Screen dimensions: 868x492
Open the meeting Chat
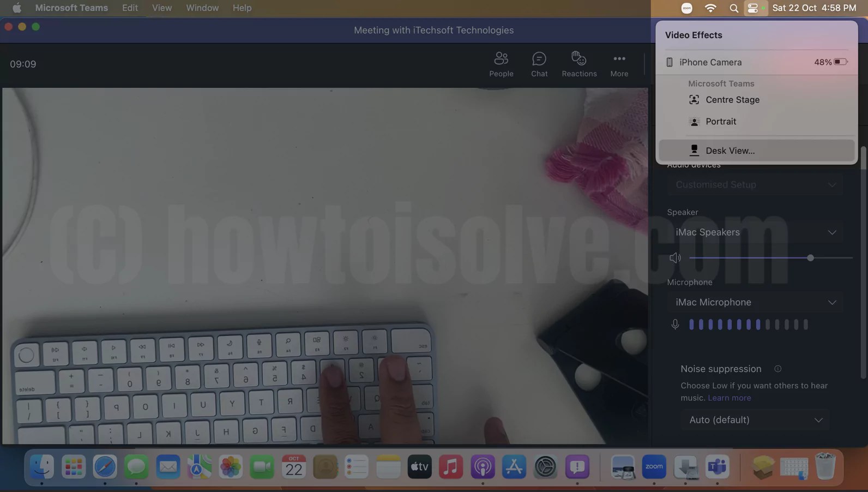[x=539, y=64]
